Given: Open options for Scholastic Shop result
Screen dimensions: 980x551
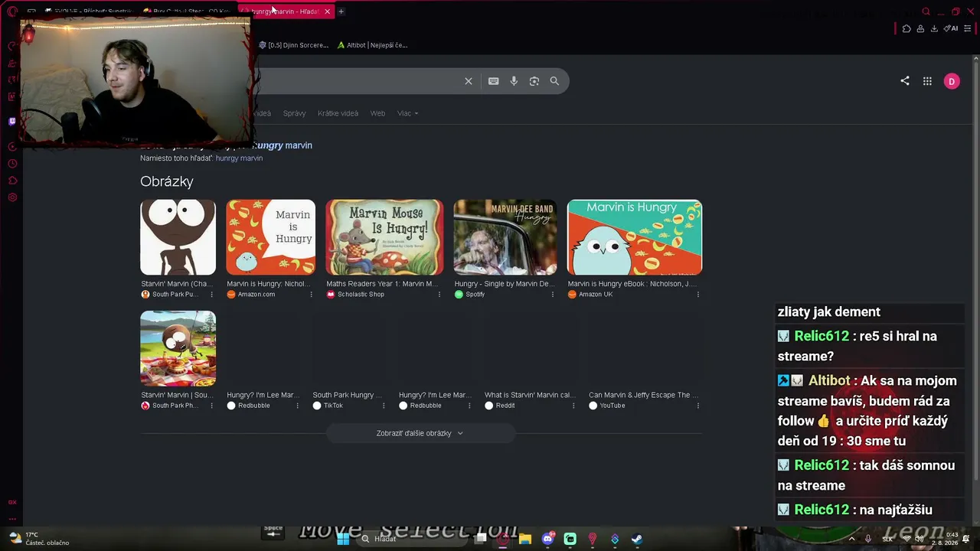Looking at the screenshot, I should [439, 295].
